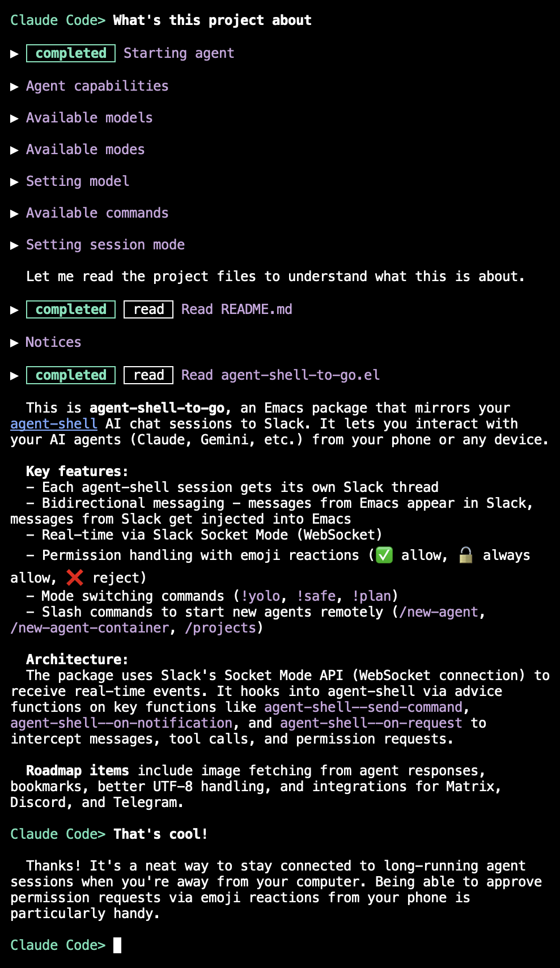
Task: Click the red X reject emoji
Action: pos(75,578)
